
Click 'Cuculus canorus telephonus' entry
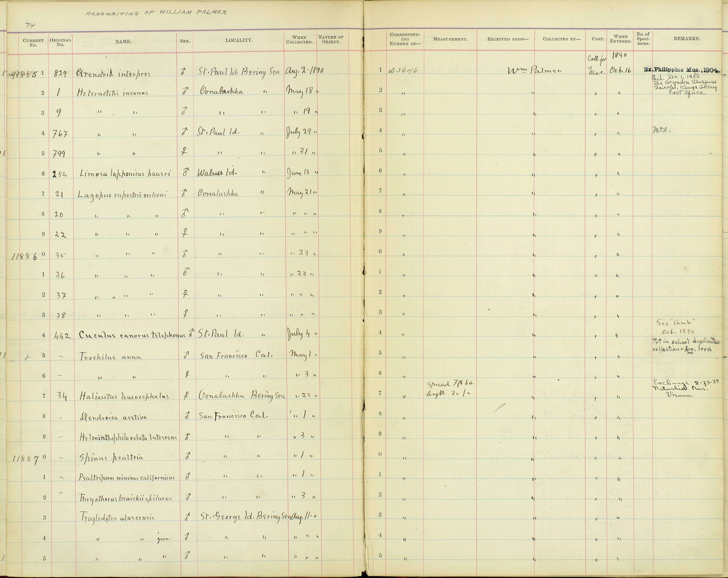[132, 335]
